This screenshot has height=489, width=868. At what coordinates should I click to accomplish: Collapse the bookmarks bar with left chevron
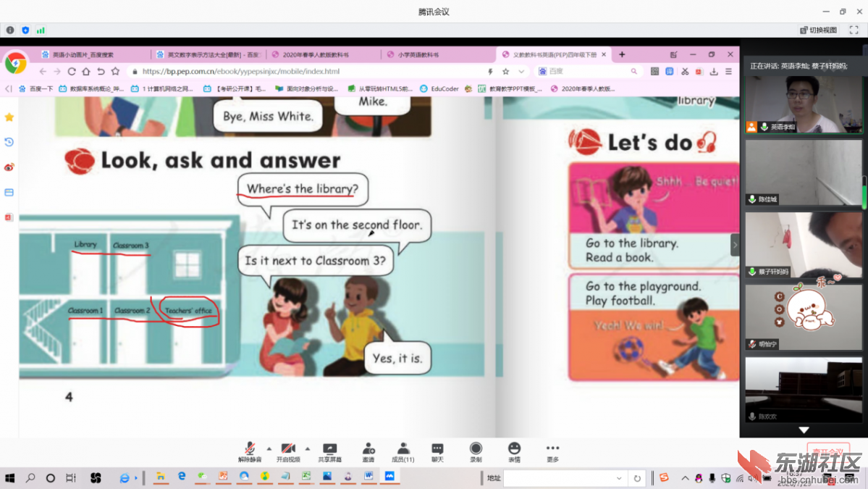[x=8, y=88]
